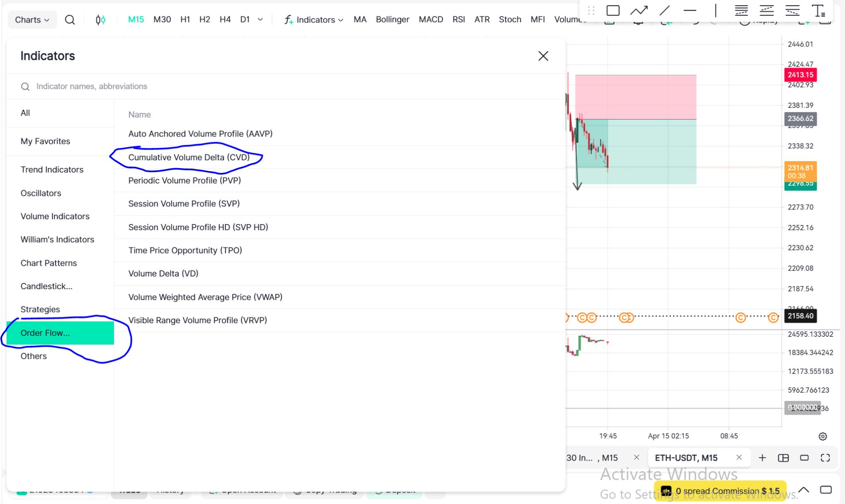This screenshot has height=504, width=845.
Task: Select Volume Indicators category
Action: 55,216
